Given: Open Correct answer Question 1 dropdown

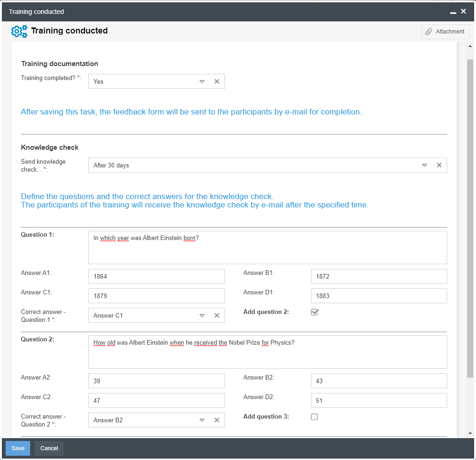Looking at the screenshot, I should pyautogui.click(x=202, y=315).
